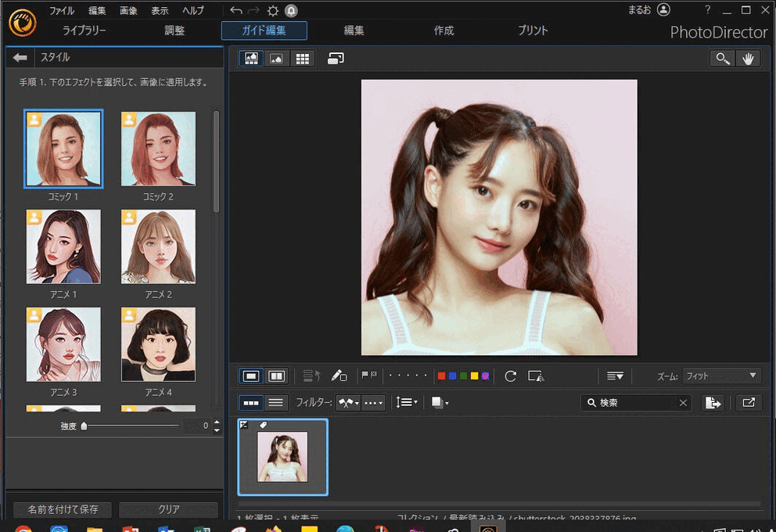776x532 pixels.
Task: Open the 調整 tab
Action: coord(174,31)
